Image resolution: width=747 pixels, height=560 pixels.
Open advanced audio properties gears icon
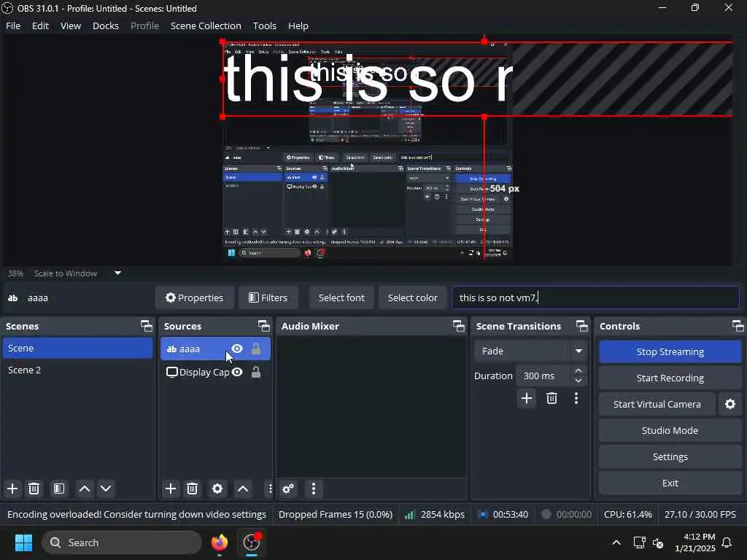[x=288, y=489]
